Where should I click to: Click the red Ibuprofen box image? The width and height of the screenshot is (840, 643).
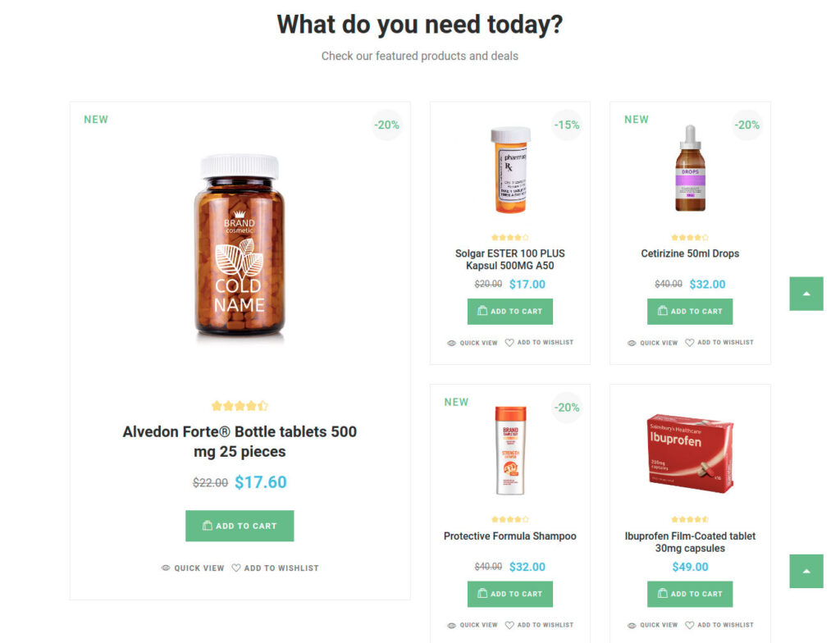coord(690,454)
